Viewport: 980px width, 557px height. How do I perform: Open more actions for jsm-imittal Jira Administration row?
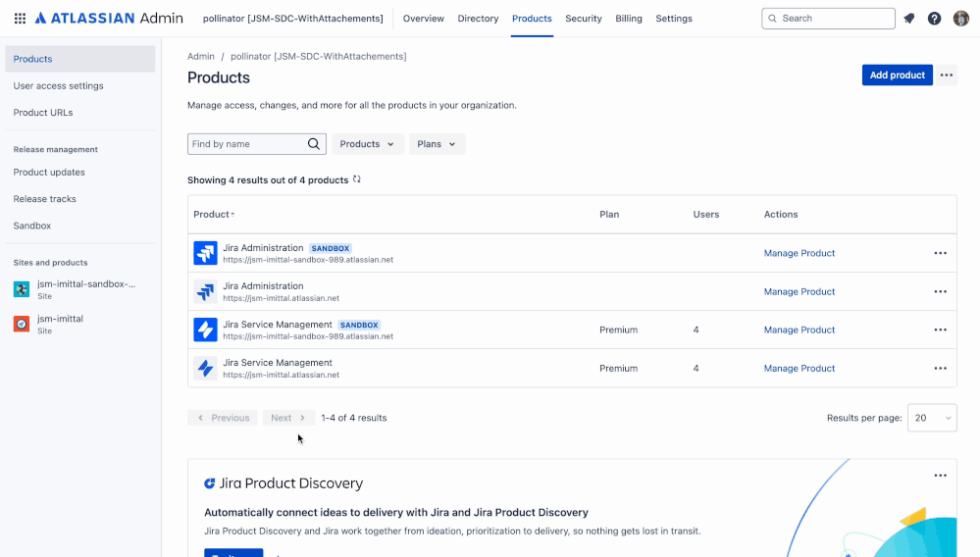(x=941, y=291)
